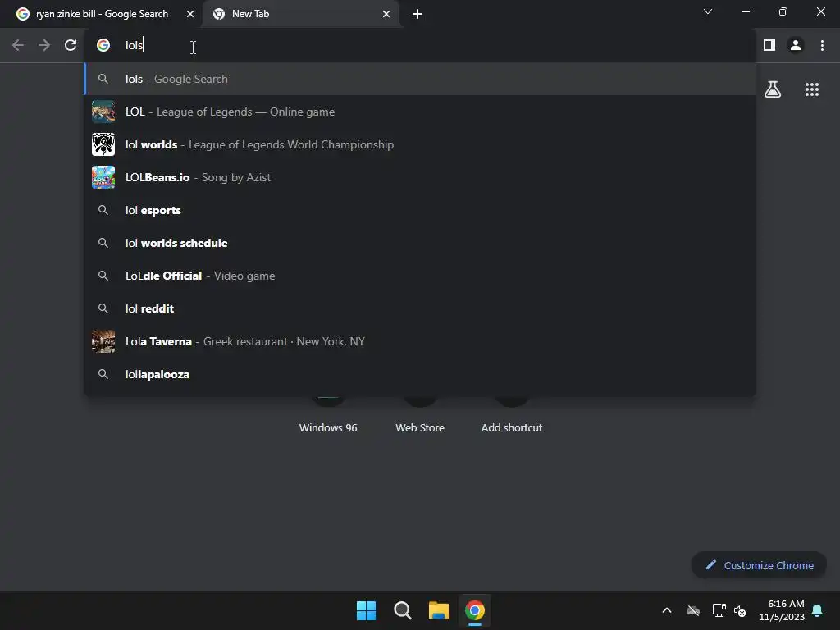This screenshot has height=630, width=840.
Task: Go back with the back arrow
Action: pyautogui.click(x=18, y=46)
